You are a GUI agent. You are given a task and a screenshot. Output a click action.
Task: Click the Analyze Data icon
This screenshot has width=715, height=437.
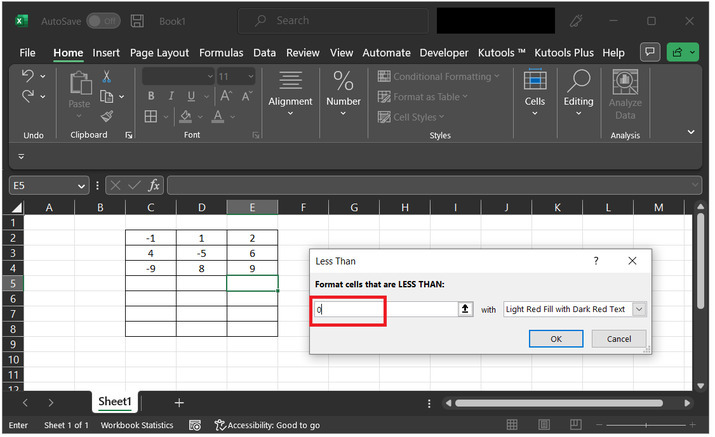pos(625,82)
